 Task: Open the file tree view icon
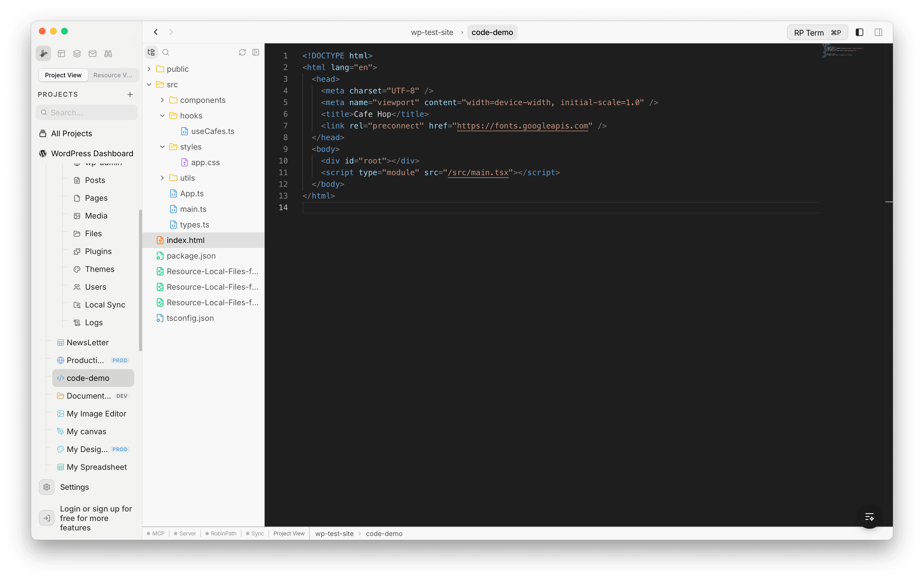(x=151, y=52)
